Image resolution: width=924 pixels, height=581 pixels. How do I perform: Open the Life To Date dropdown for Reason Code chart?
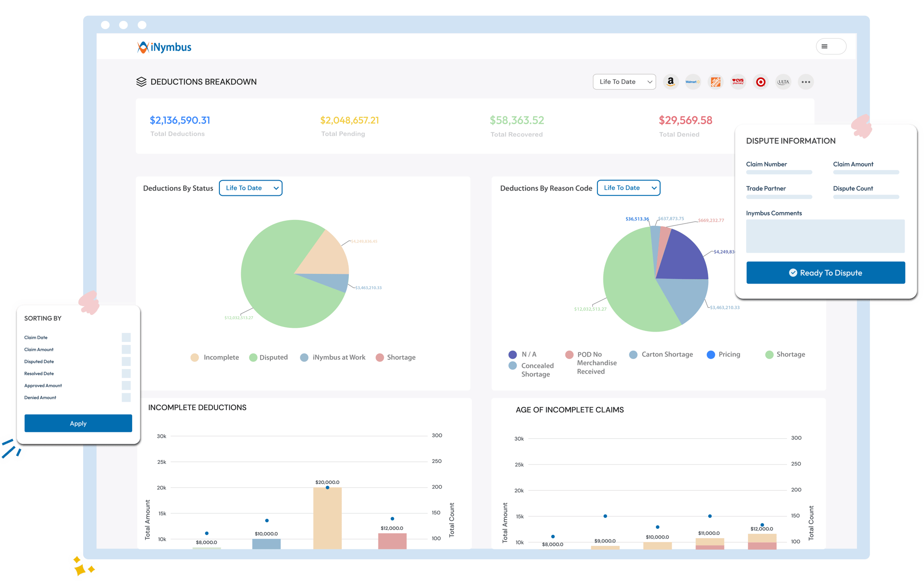[x=628, y=188]
